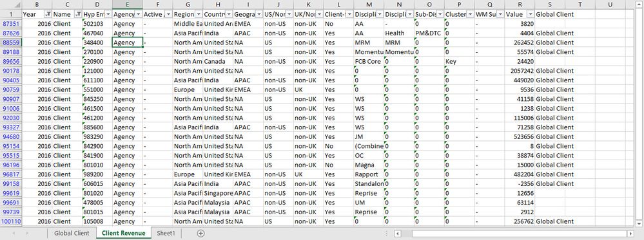The width and height of the screenshot is (644, 240).
Task: Select row header 87351
Action: coord(11,24)
